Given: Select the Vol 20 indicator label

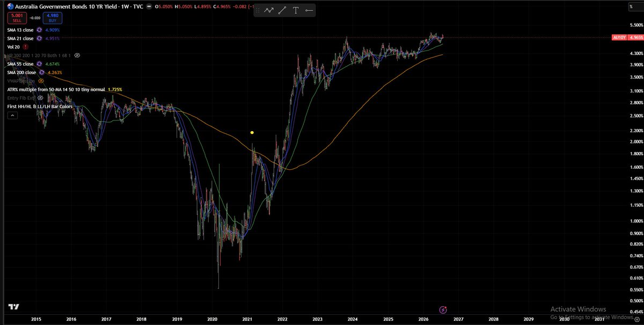Looking at the screenshot, I should coord(13,47).
